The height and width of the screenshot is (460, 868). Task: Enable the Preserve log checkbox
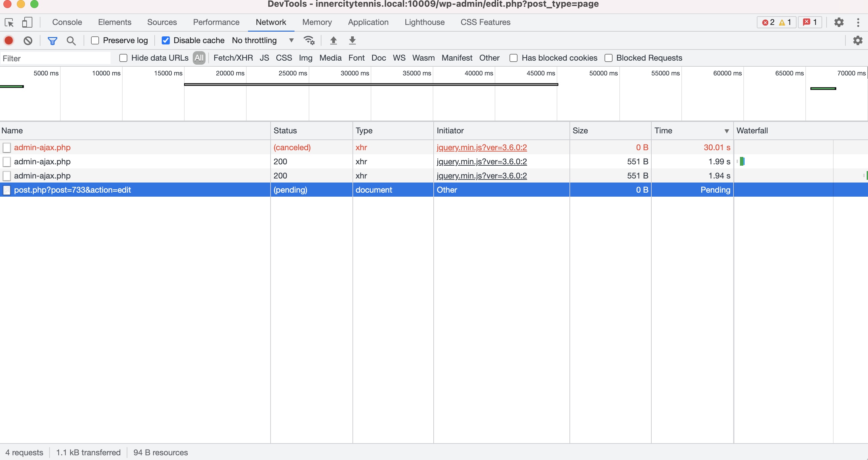click(x=95, y=40)
